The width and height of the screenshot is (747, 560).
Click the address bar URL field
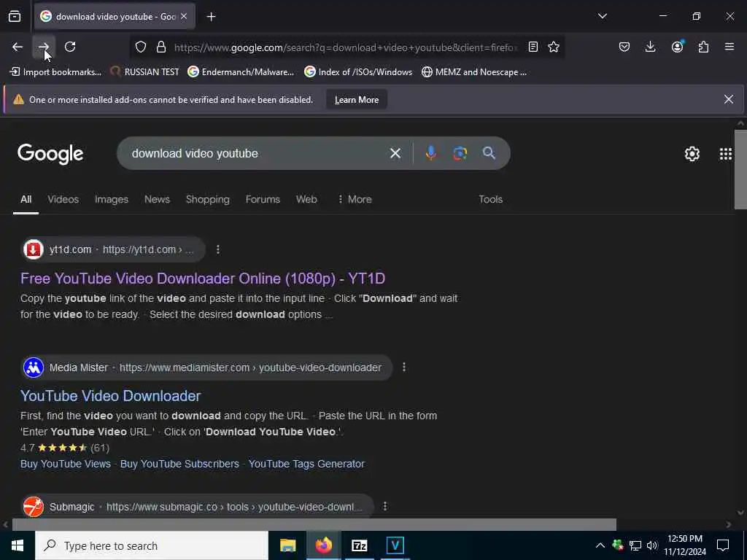346,47
